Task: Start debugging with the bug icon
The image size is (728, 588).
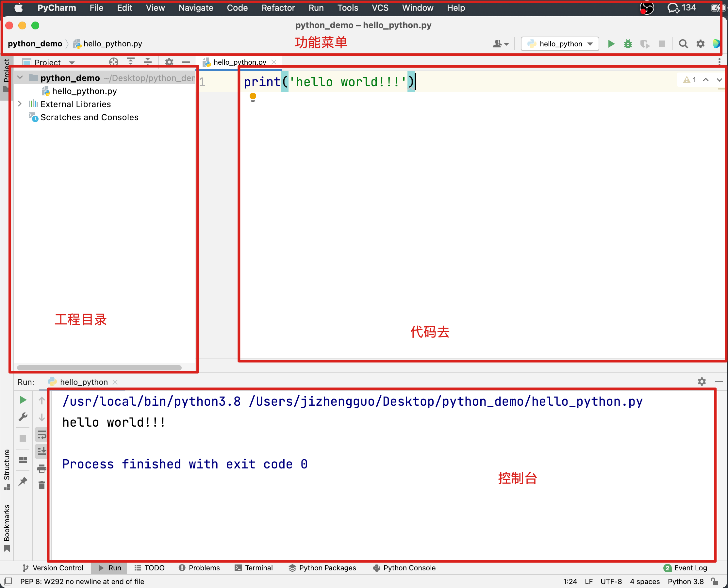Action: [627, 44]
